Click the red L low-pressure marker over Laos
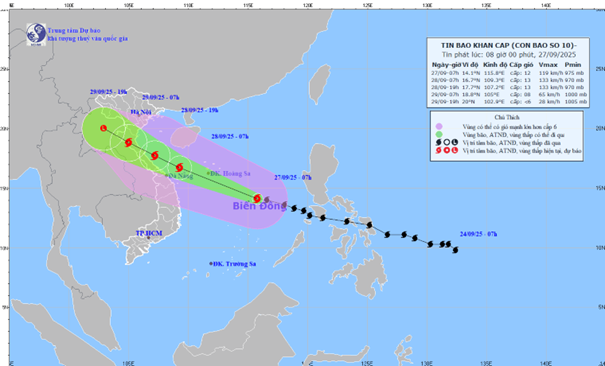 103,128
